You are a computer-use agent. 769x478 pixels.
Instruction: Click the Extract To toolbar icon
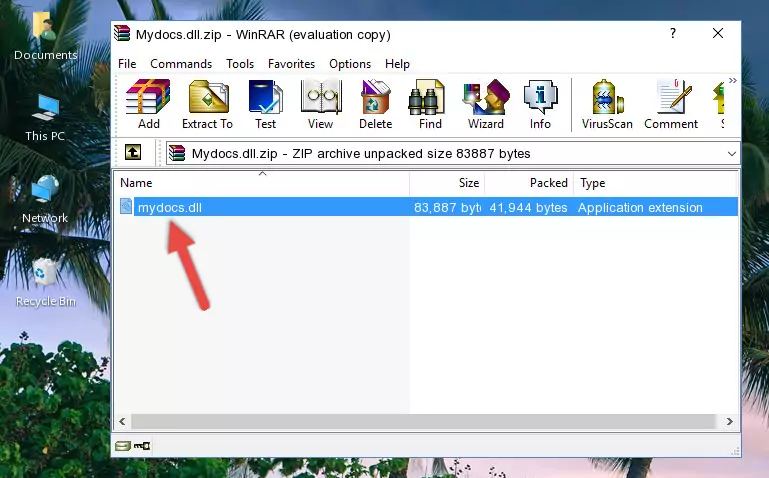tap(207, 104)
